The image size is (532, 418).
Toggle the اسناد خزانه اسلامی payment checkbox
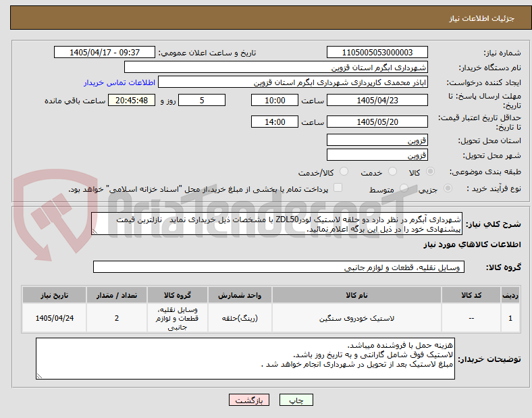click(x=338, y=188)
